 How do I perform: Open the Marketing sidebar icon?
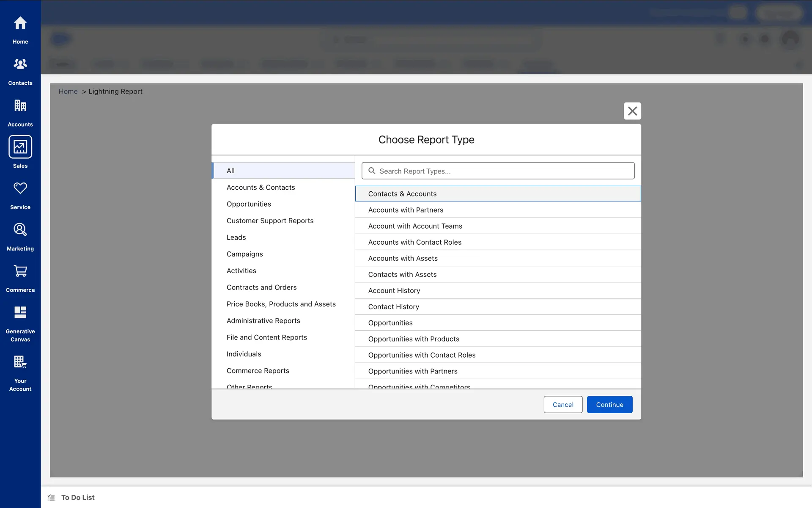pyautogui.click(x=20, y=230)
